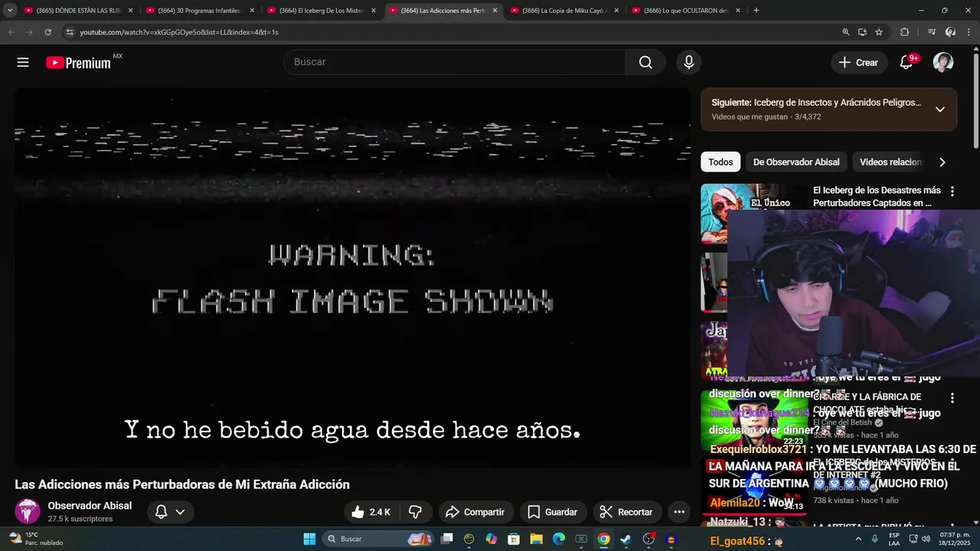Click the video player frame
The image size is (980, 551).
[x=352, y=277]
